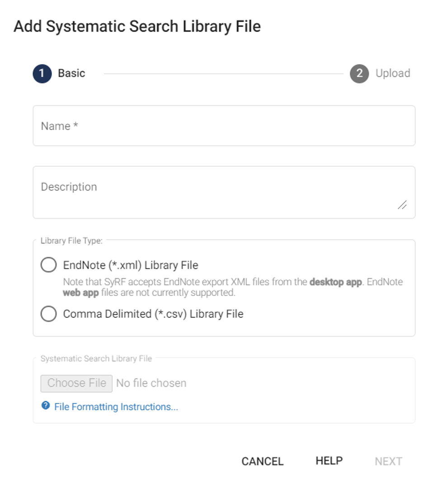Click the CANCEL button
The image size is (448, 483).
tap(263, 461)
